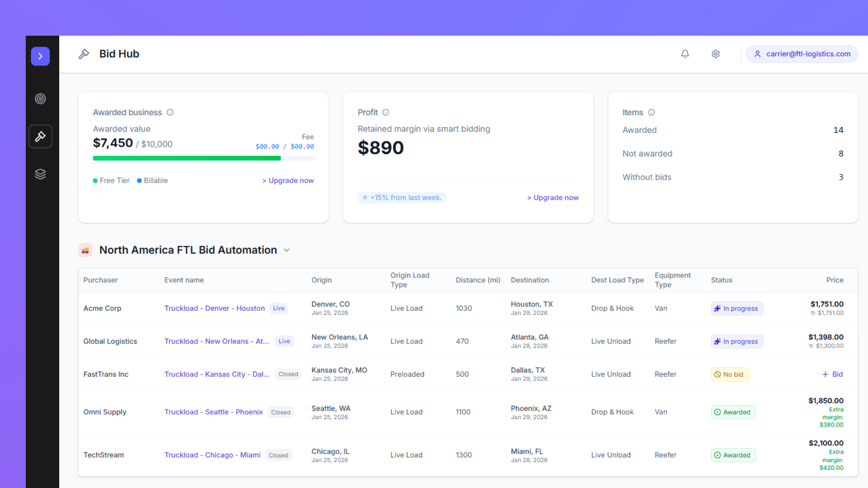Open the notifications bell

[685, 54]
